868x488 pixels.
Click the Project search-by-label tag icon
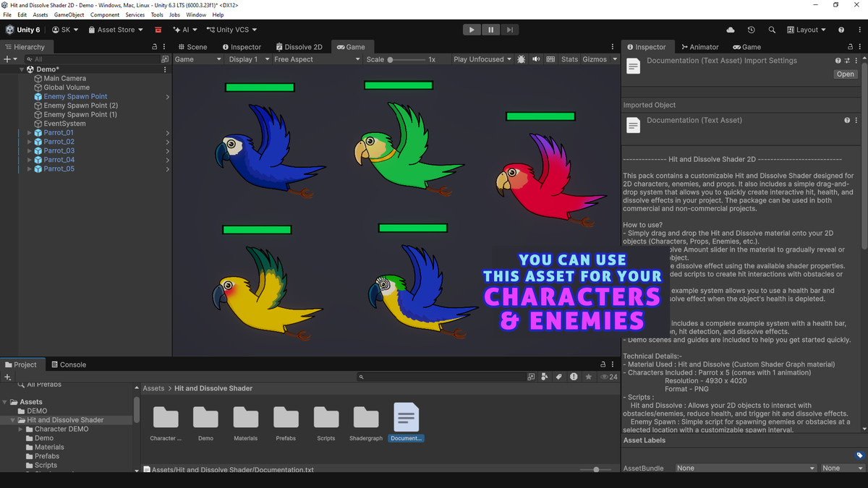coord(559,377)
